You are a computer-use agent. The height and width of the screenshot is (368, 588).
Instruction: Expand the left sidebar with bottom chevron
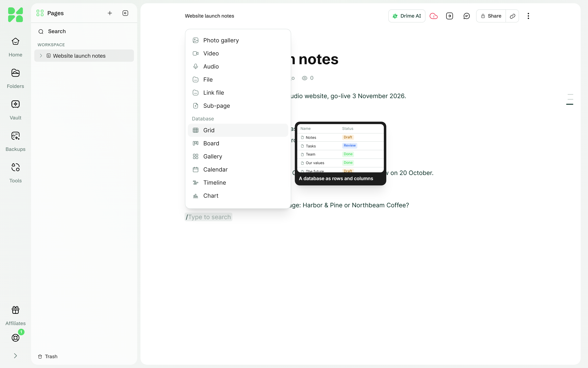pos(15,356)
